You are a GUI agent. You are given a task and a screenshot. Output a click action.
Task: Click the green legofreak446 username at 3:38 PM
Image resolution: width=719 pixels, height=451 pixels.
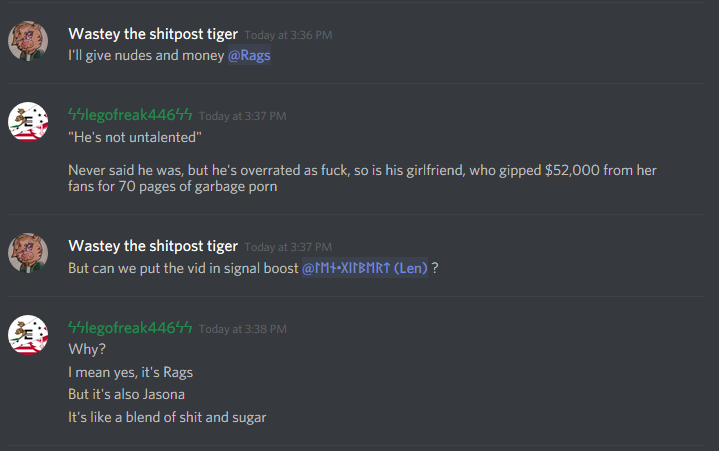(x=130, y=328)
